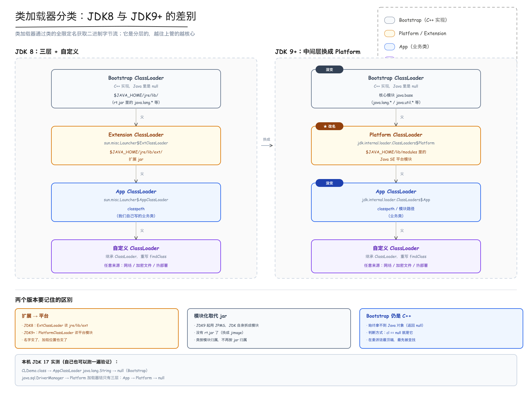Click 'sun.misc.Launcher$ExtClassLoader' class name
Screen dimensions: 532x410
pos(136,143)
